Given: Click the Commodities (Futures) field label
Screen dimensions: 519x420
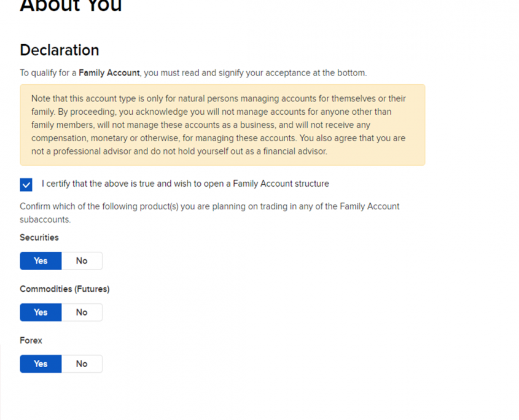Looking at the screenshot, I should point(64,289).
